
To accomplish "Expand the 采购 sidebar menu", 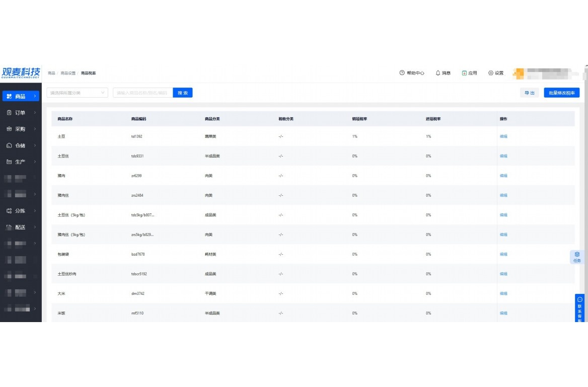I will coord(35,129).
